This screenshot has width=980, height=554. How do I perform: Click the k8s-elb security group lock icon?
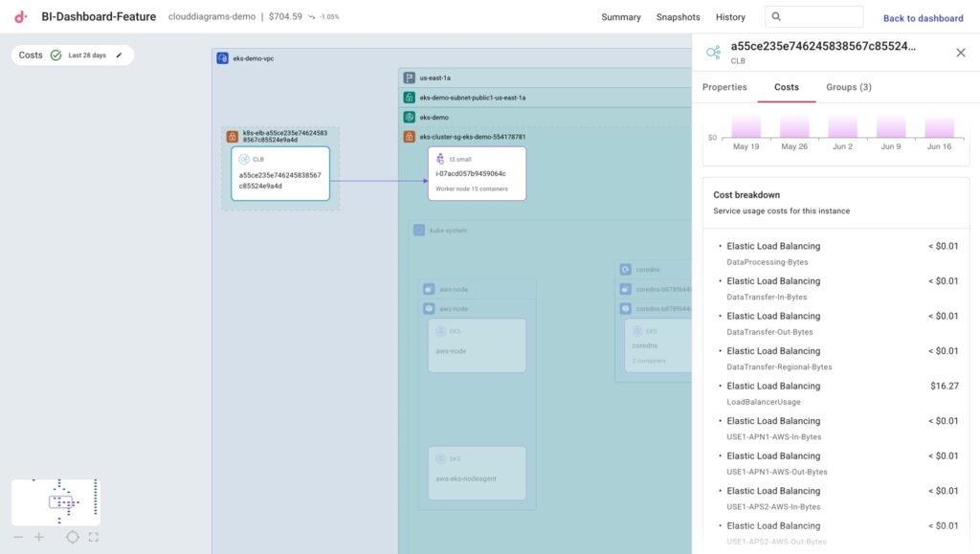[x=232, y=136]
